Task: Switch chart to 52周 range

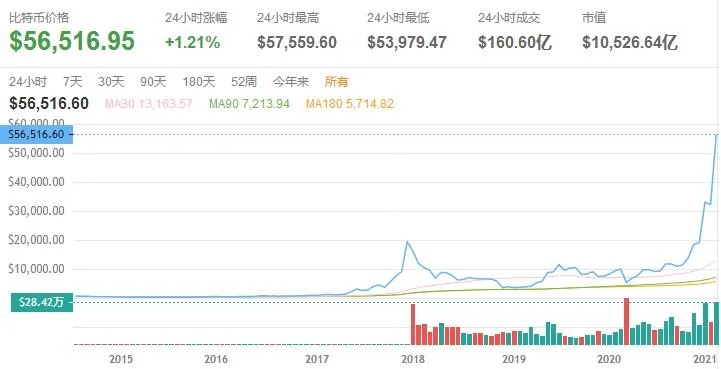Action: tap(244, 82)
